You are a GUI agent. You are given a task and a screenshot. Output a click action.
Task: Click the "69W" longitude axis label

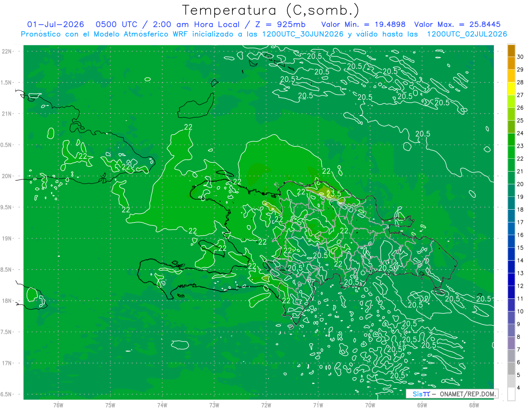coord(422,405)
